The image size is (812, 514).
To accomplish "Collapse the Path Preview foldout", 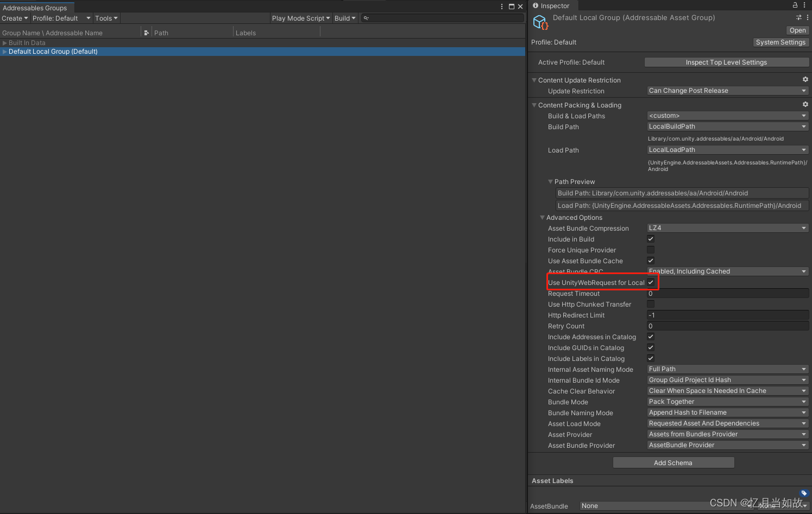I will pos(550,181).
